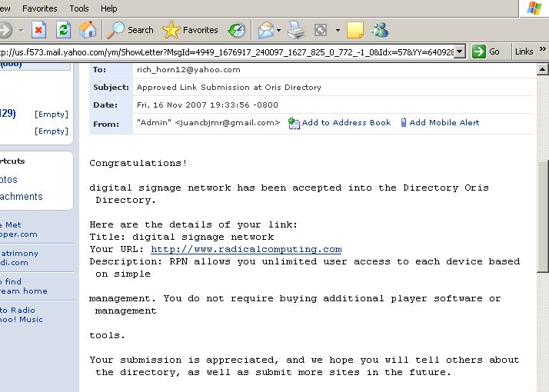Open the radicalcomputing.com link

point(246,249)
